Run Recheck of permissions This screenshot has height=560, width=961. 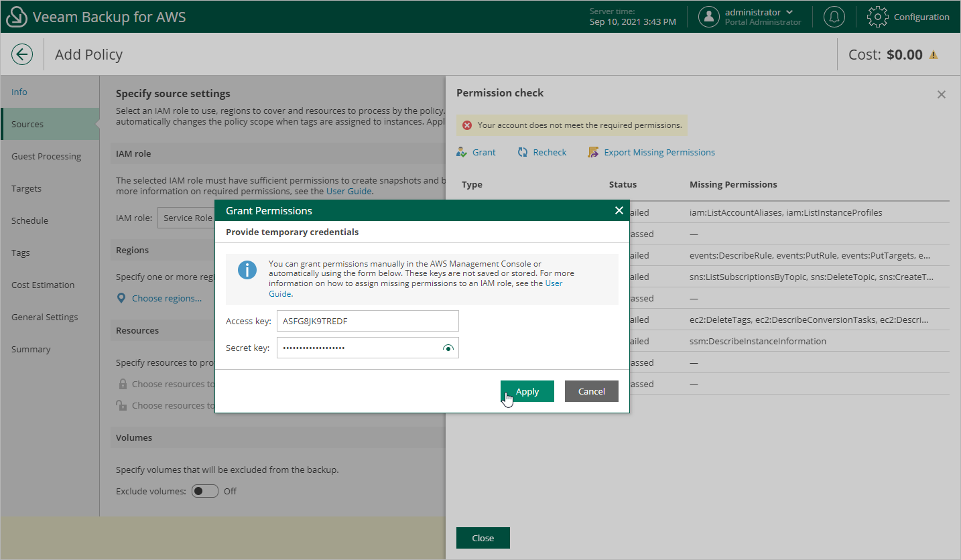point(550,152)
